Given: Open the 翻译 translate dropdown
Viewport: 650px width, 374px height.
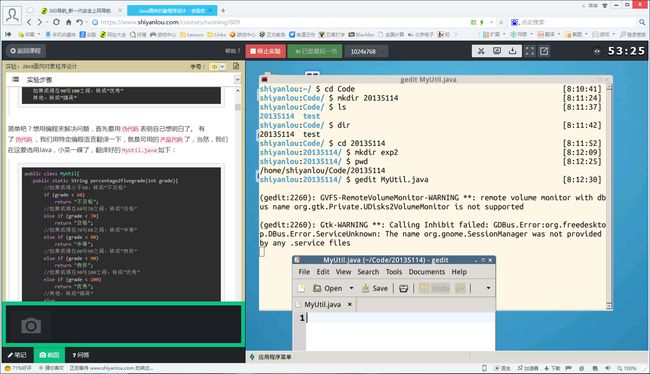Looking at the screenshot, I should click(x=549, y=34).
